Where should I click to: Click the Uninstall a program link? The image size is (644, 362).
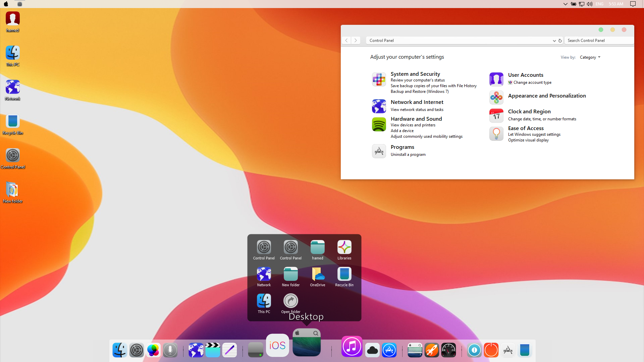click(x=408, y=155)
